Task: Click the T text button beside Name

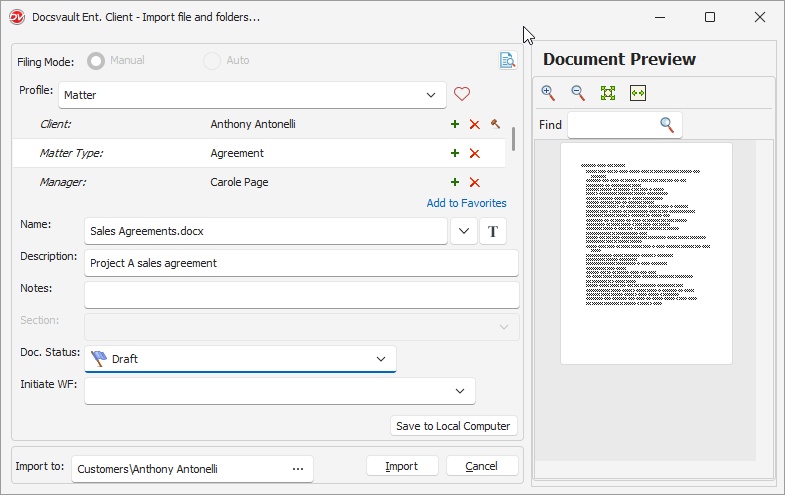Action: [x=493, y=231]
